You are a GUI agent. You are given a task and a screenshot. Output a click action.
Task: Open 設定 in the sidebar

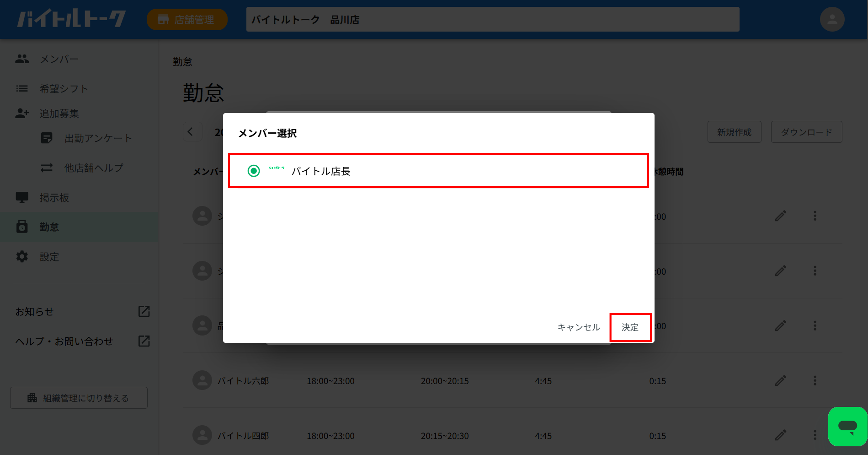point(79,257)
